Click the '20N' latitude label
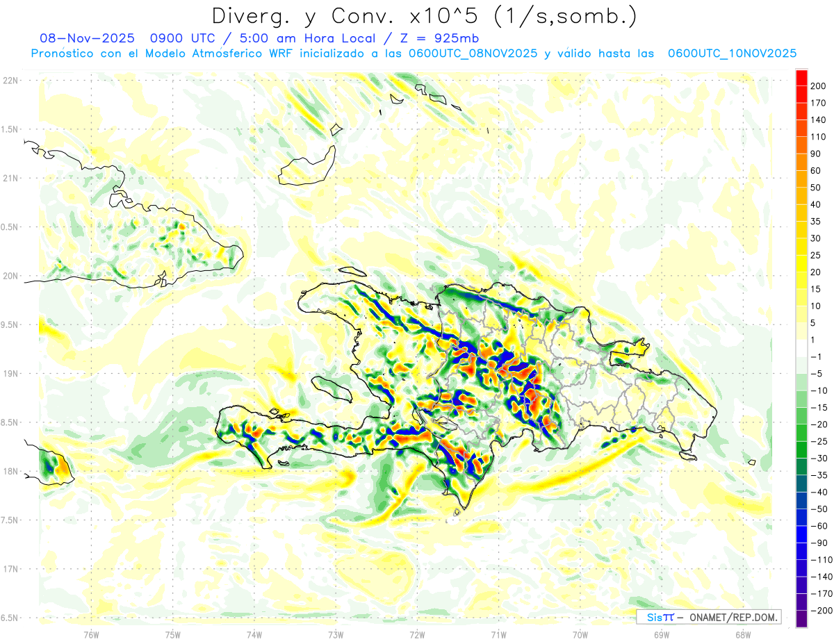834x644 pixels. [10, 276]
